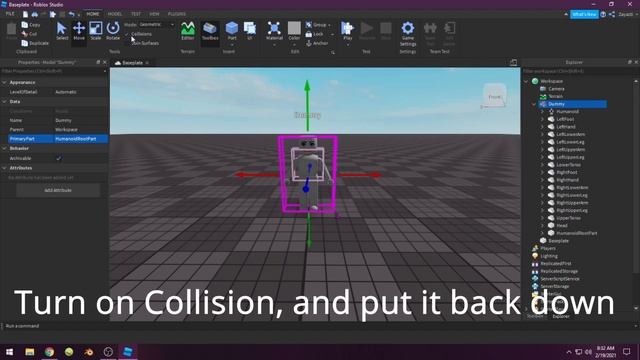640x360 pixels.
Task: Expand the Head node
Action: [x=542, y=225]
